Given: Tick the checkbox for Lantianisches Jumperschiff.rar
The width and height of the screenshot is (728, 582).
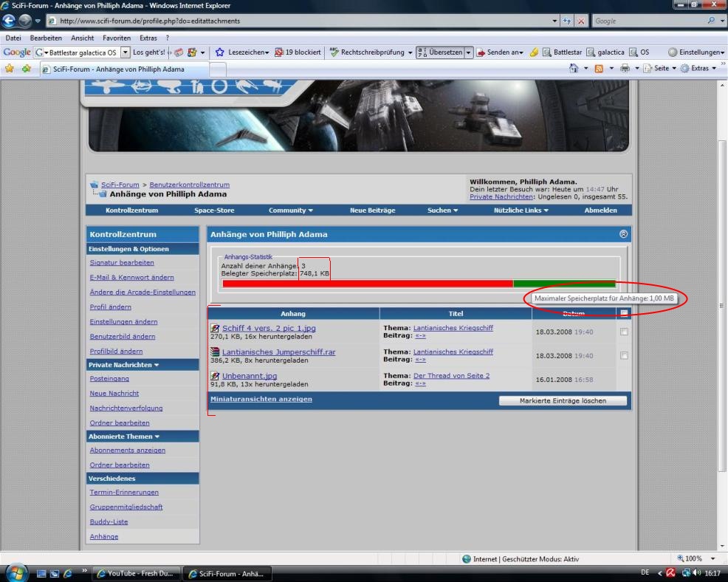Looking at the screenshot, I should (x=625, y=356).
